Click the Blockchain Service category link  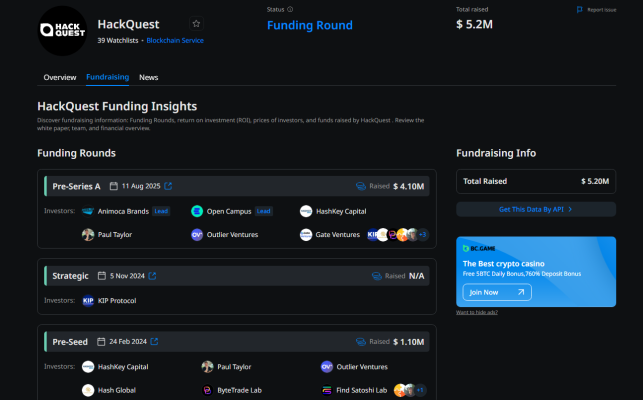[x=175, y=41]
